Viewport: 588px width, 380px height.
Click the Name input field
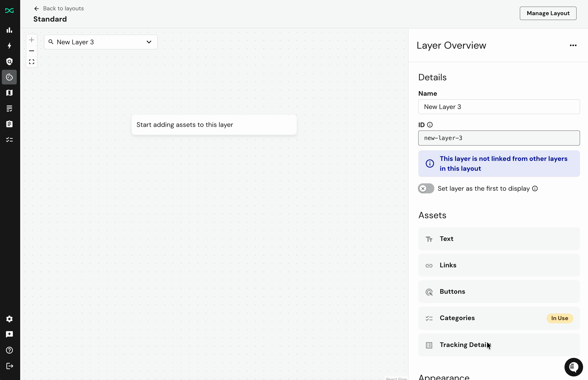coord(499,107)
